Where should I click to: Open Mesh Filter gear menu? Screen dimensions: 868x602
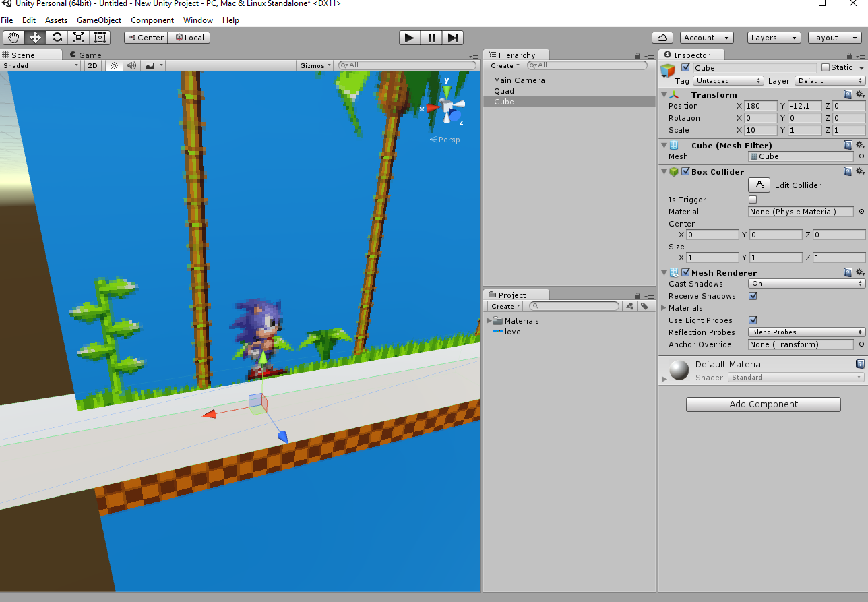click(860, 145)
